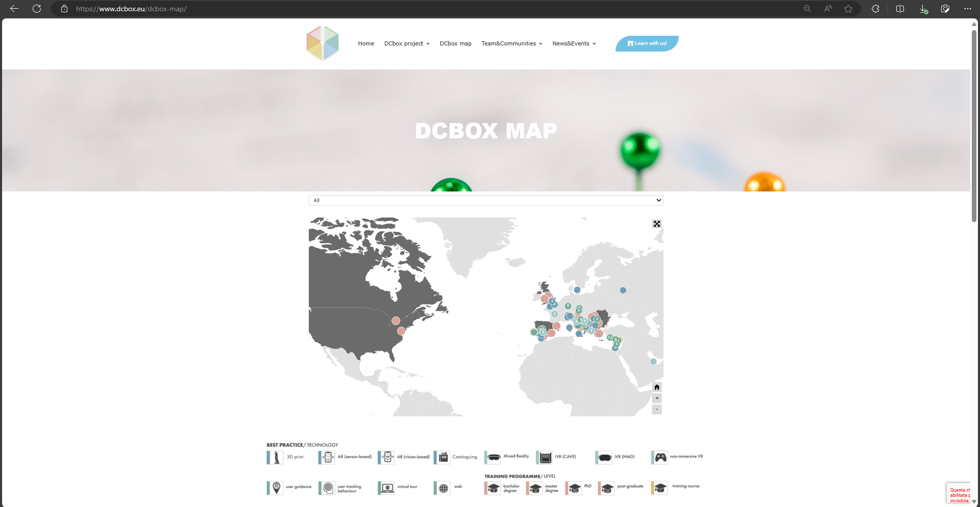Click the DCbox hexagon logo
Viewport: 980px width, 507px height.
coord(323,43)
